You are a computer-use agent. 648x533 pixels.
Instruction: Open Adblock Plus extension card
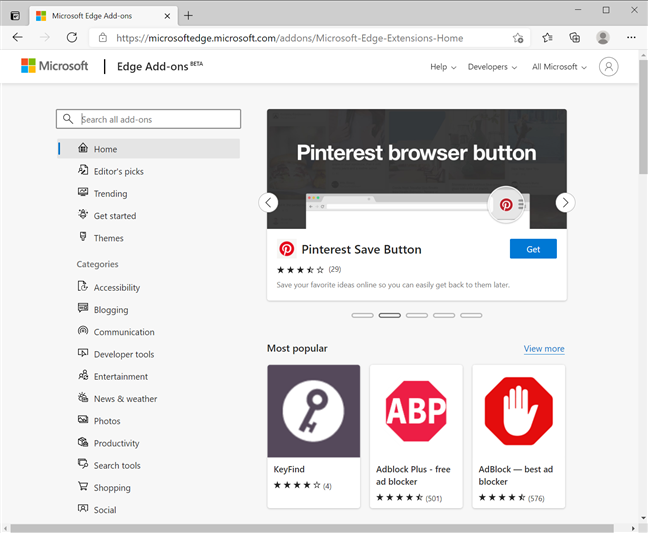pos(416,436)
